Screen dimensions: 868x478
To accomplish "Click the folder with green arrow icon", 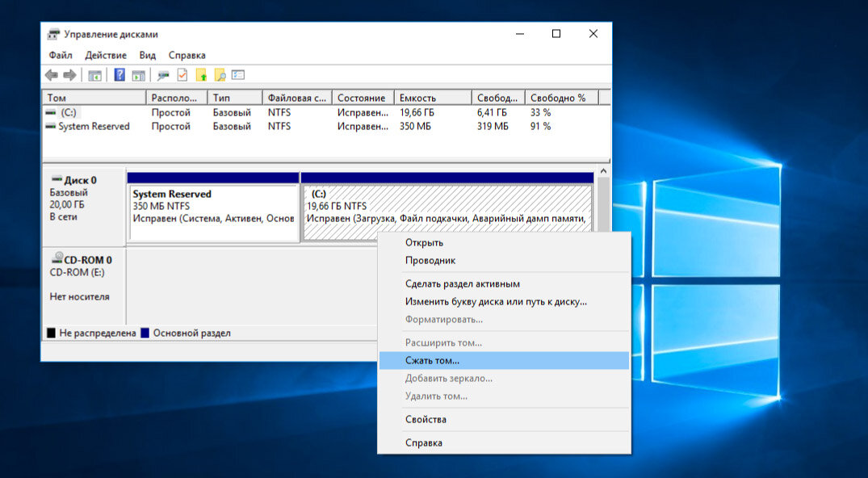I will point(201,75).
